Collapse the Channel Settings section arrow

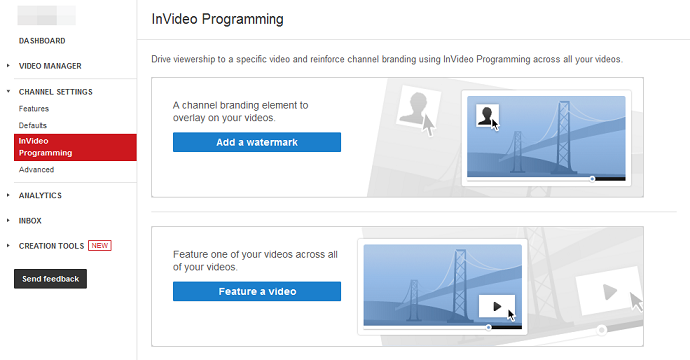coord(8,92)
